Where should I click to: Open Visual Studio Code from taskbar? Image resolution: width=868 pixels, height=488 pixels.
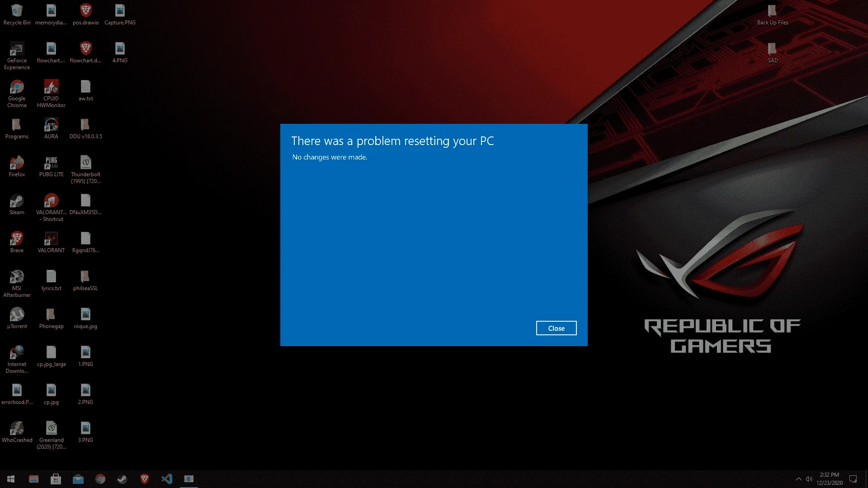(x=167, y=479)
